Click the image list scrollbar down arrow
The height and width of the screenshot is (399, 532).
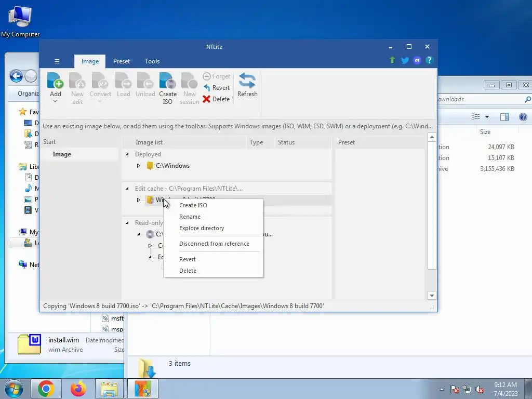(432, 296)
